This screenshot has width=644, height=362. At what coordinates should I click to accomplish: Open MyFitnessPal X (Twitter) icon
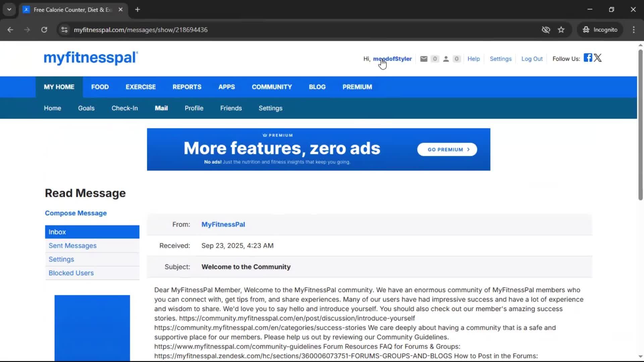[598, 58]
